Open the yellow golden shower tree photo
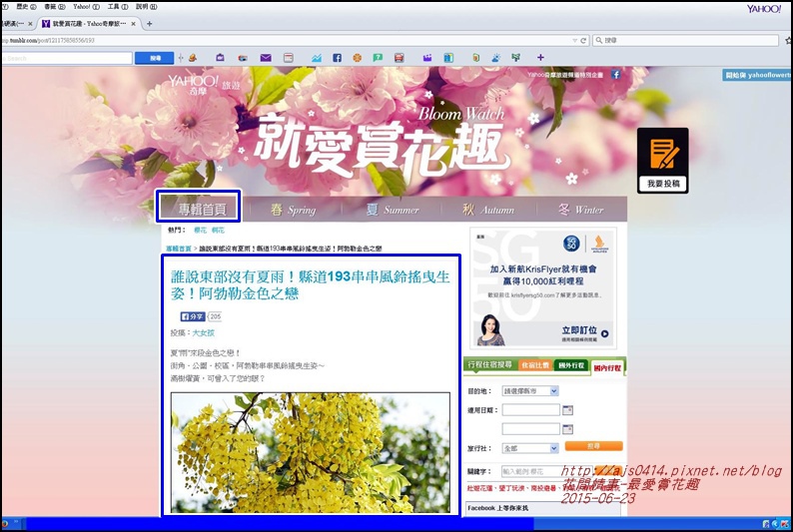This screenshot has width=793, height=532. pyautogui.click(x=310, y=453)
